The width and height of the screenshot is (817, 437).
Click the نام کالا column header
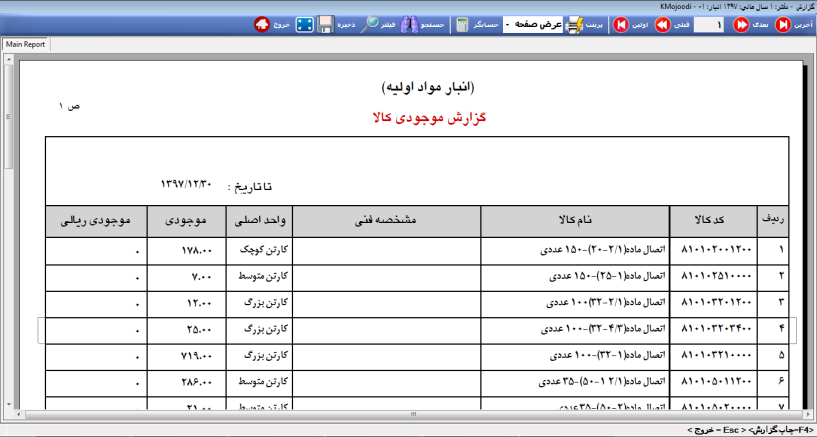click(x=574, y=219)
